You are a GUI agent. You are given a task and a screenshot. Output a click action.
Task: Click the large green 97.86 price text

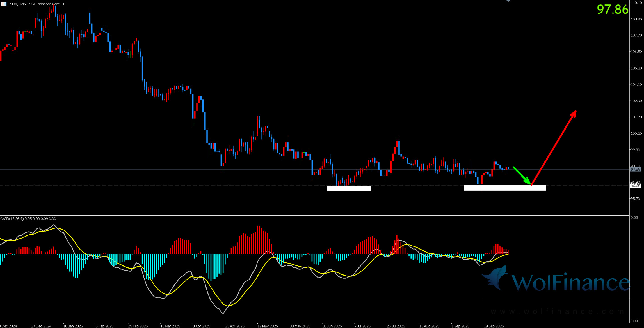(x=612, y=10)
